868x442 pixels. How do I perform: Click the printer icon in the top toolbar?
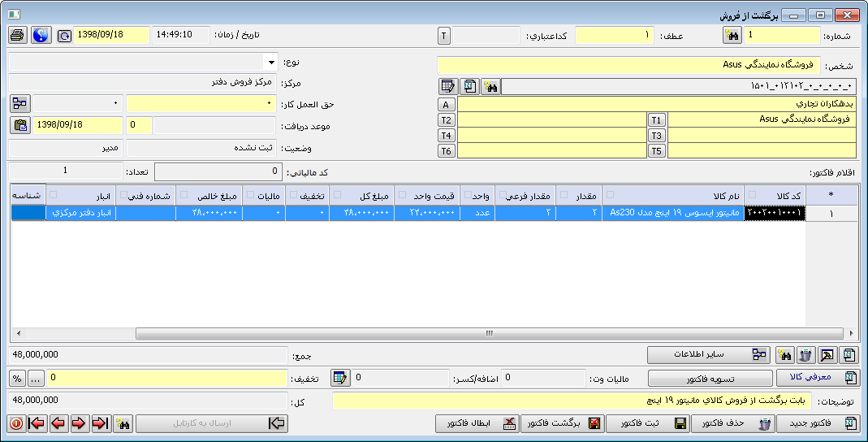(17, 36)
